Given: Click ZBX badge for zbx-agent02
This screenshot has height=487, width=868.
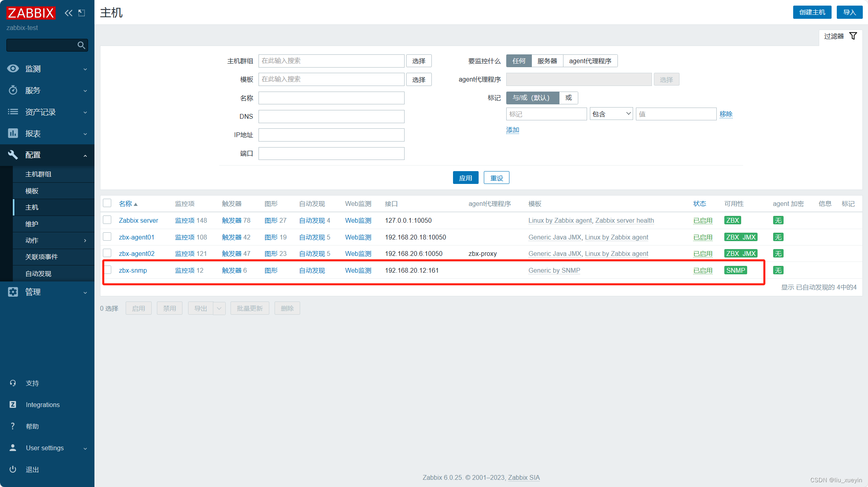Looking at the screenshot, I should 733,253.
